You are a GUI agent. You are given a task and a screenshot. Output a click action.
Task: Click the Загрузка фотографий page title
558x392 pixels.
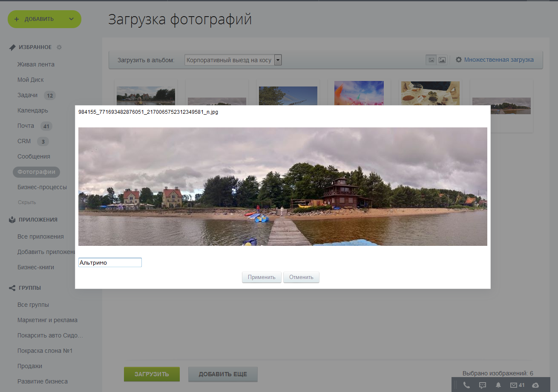180,20
